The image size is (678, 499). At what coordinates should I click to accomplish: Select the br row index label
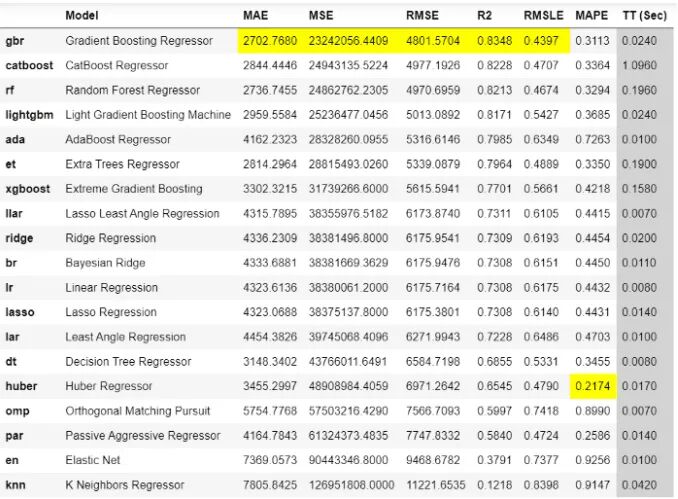[11, 262]
